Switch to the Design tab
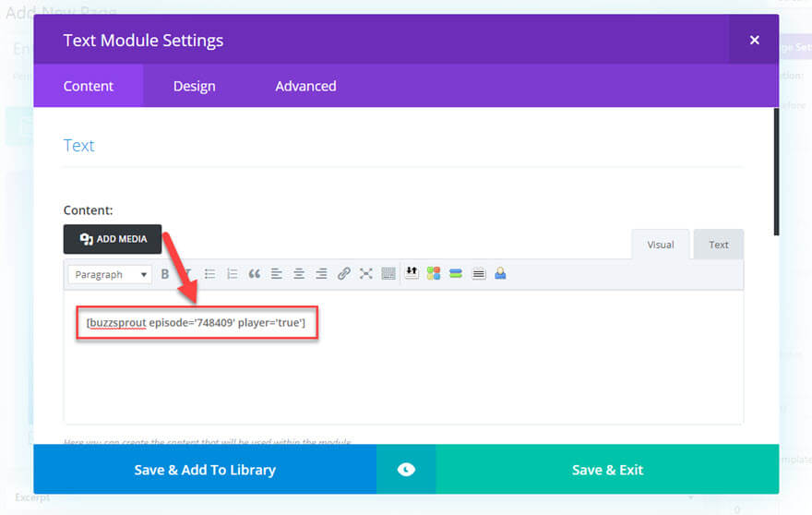 194,86
